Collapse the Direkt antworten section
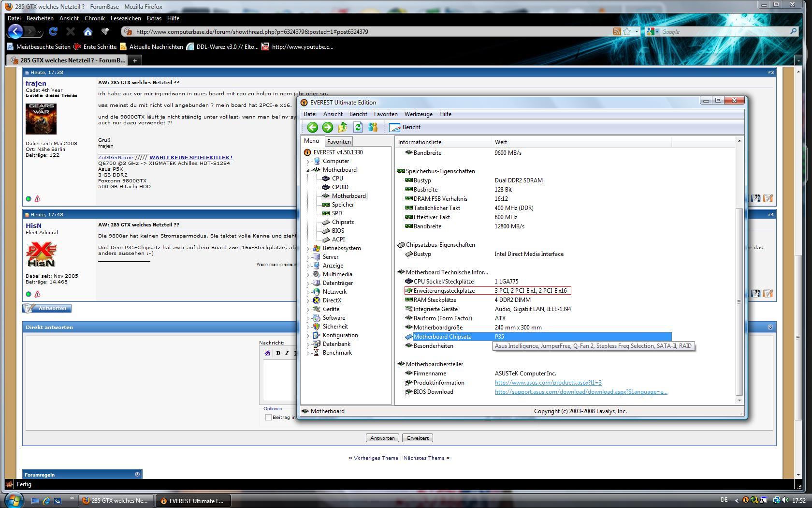This screenshot has height=508, width=812. (x=770, y=327)
